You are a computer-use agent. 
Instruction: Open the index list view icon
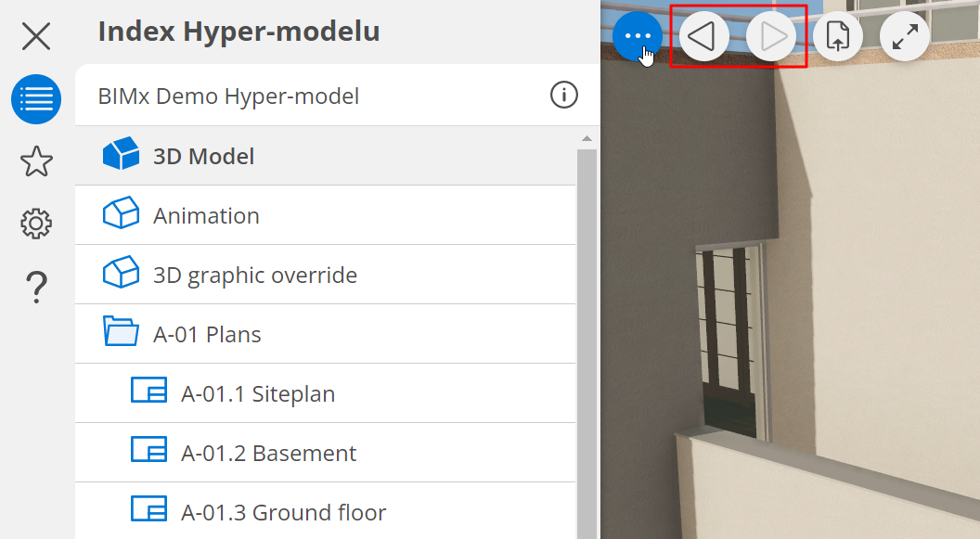click(36, 98)
